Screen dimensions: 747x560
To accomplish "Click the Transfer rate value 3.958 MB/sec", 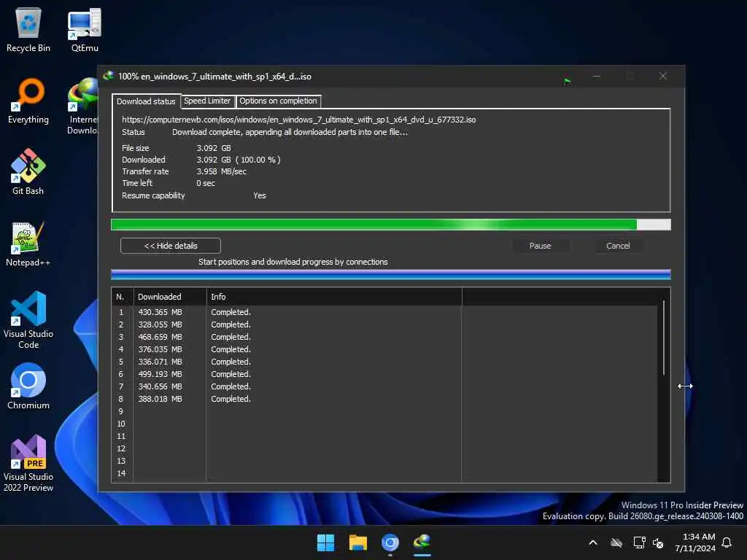I will (221, 171).
